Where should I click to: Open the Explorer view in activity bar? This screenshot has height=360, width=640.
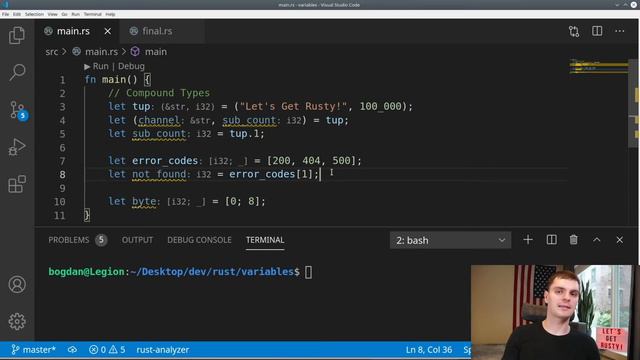pos(17,35)
